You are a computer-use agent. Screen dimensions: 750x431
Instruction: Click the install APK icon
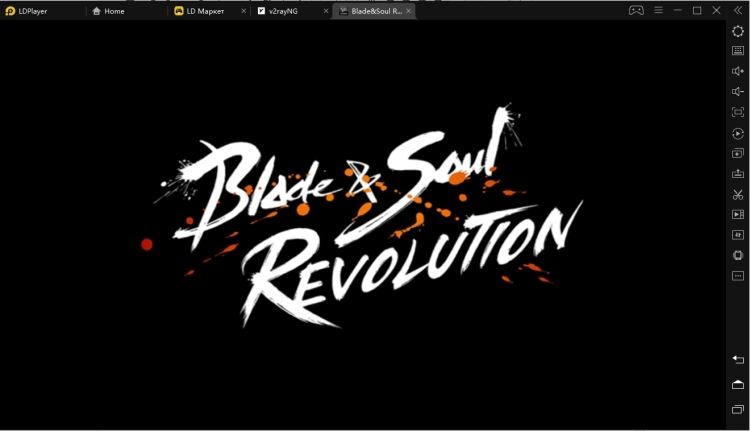[738, 174]
